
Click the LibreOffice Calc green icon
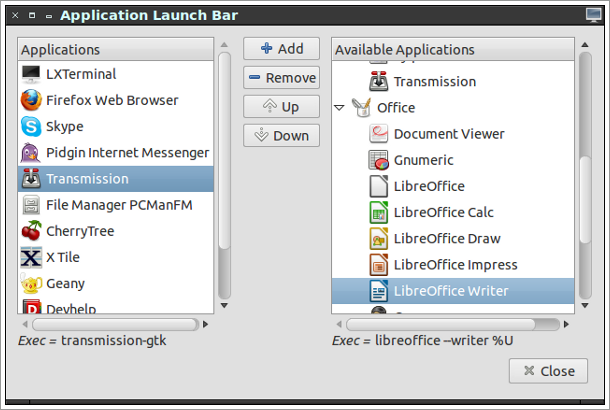click(x=379, y=212)
